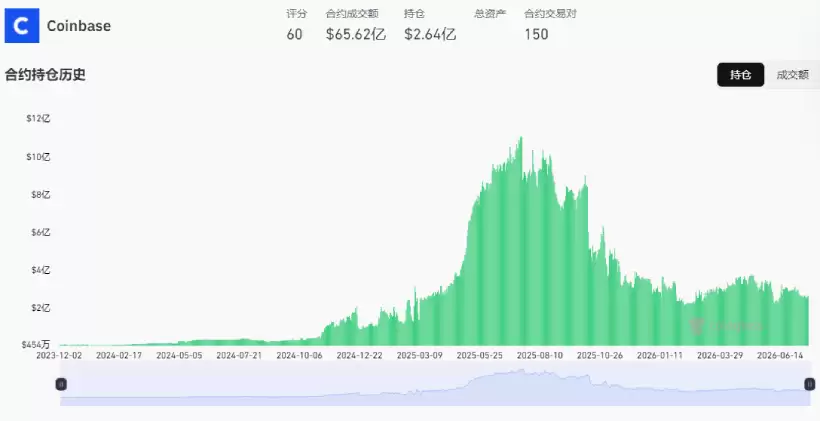Click the 合约交易对 label
Screen dimensions: 820x421
550,14
